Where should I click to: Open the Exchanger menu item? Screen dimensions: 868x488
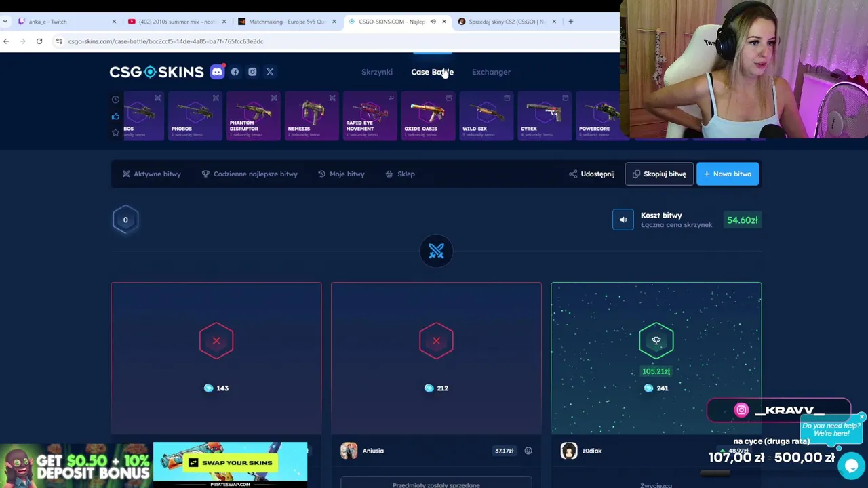coord(491,72)
